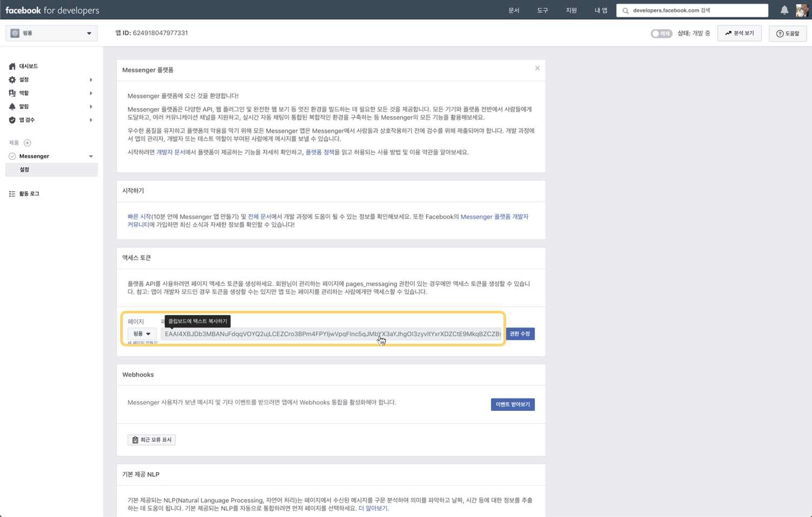Image resolution: width=812 pixels, height=517 pixels.
Task: Click the 최근 오류 표시 button
Action: (152, 440)
